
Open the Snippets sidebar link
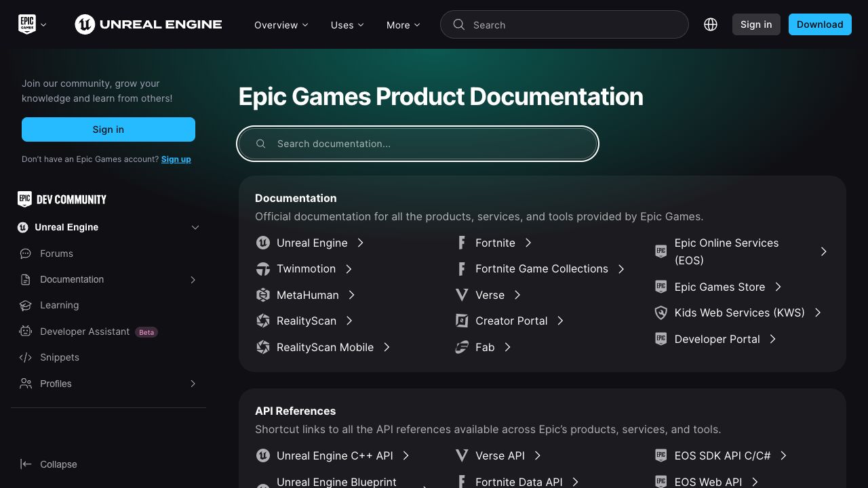click(60, 357)
